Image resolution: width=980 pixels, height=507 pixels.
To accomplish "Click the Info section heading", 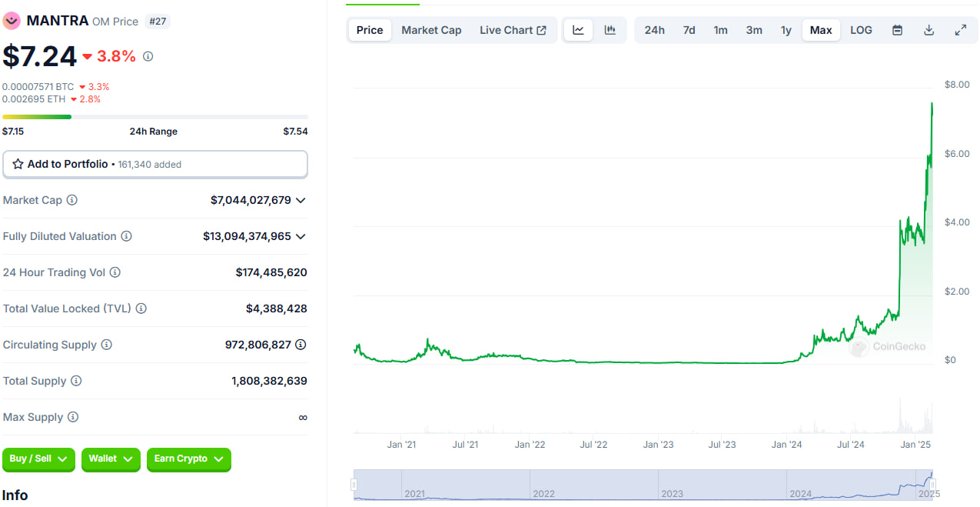I will [15, 495].
